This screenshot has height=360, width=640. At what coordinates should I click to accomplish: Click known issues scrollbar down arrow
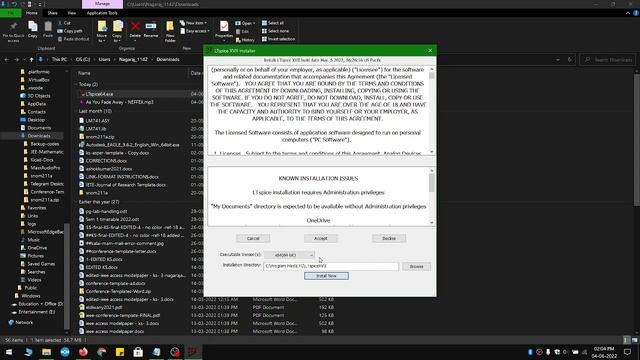432,223
